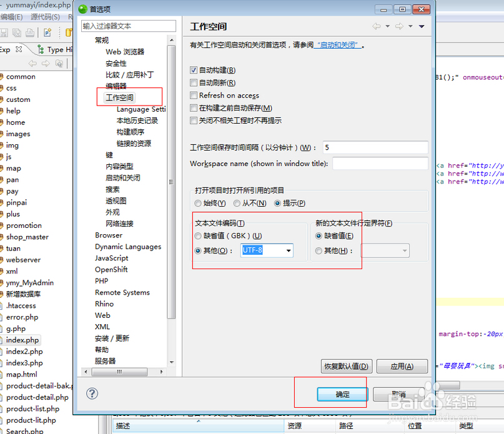The image size is (504, 434).
Task: Click the Save toolbar icon
Action: (4, 31)
